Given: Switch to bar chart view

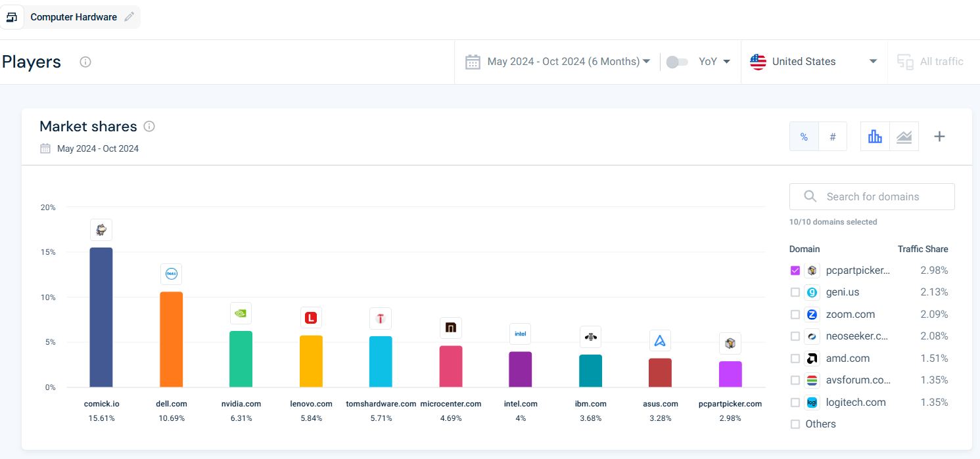Looking at the screenshot, I should pos(875,137).
